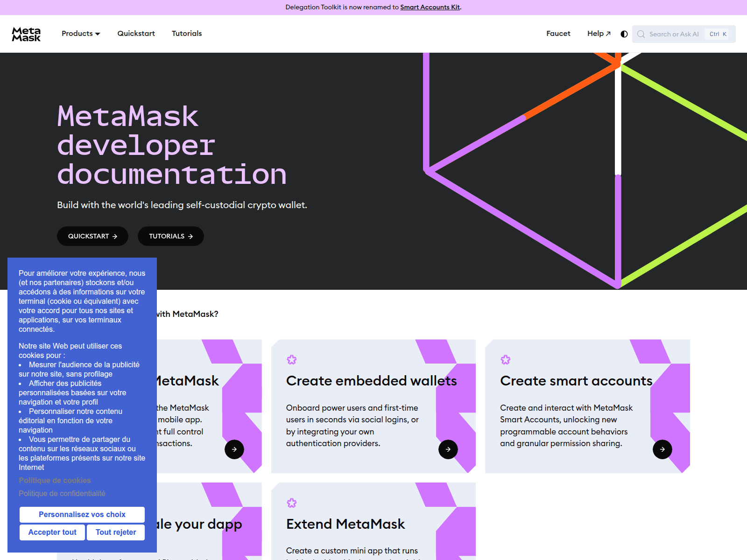The image size is (747, 560).
Task: Open the Create smart accounts heading
Action: (x=576, y=381)
